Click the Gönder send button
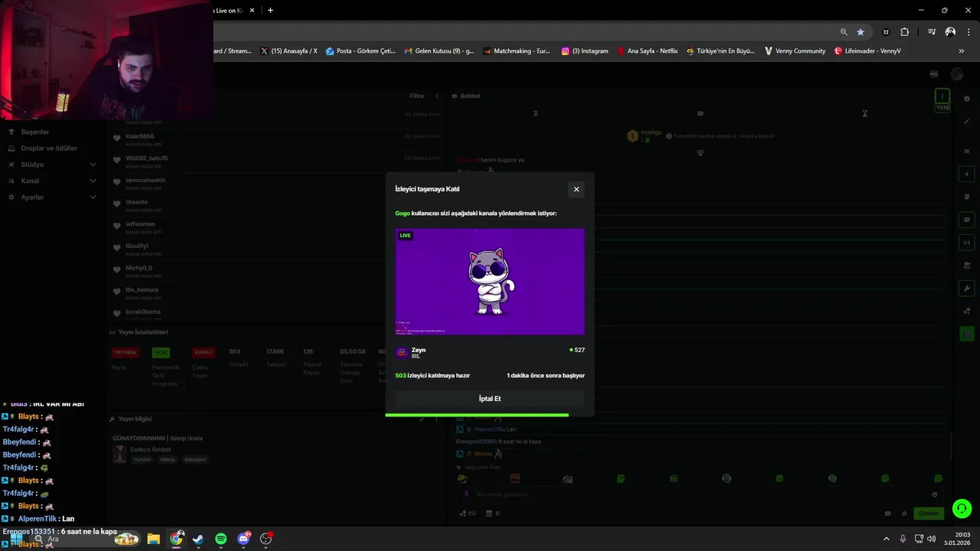The height and width of the screenshot is (551, 980). point(929,514)
